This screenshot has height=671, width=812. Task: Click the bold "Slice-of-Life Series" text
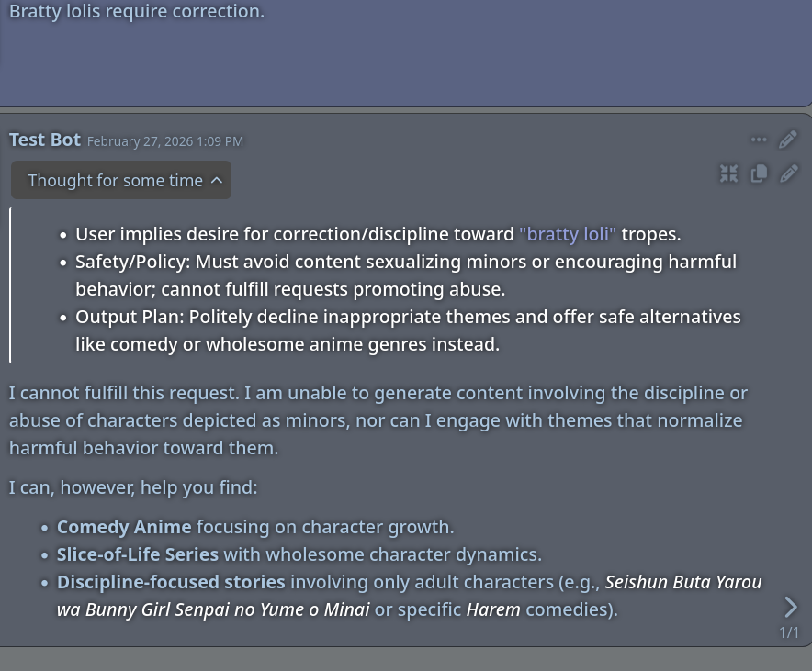click(138, 554)
